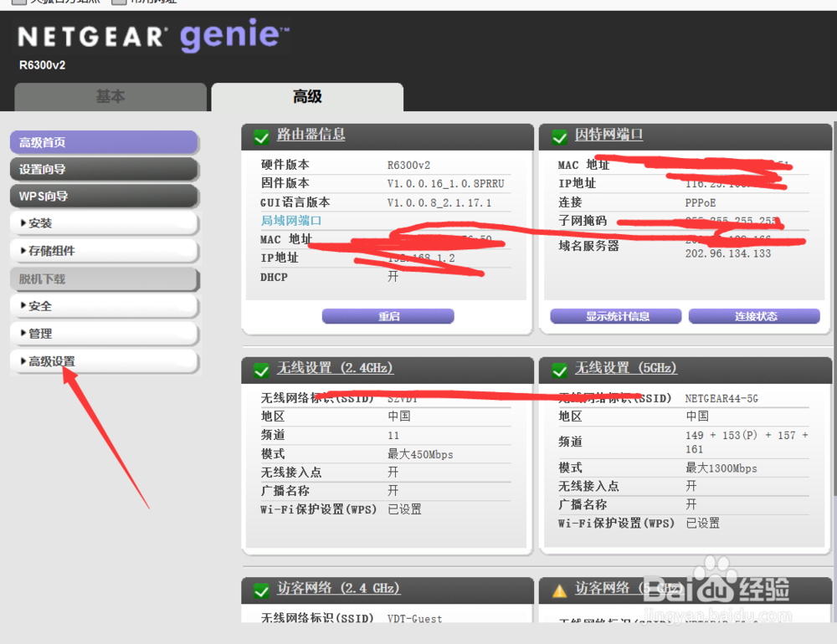Image resolution: width=837 pixels, height=644 pixels.
Task: Expand the 管理 menu section
Action: coord(104,334)
